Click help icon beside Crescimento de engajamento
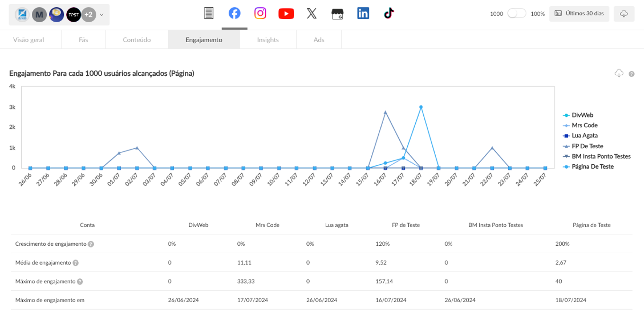Image resolution: width=644 pixels, height=329 pixels. [91, 244]
